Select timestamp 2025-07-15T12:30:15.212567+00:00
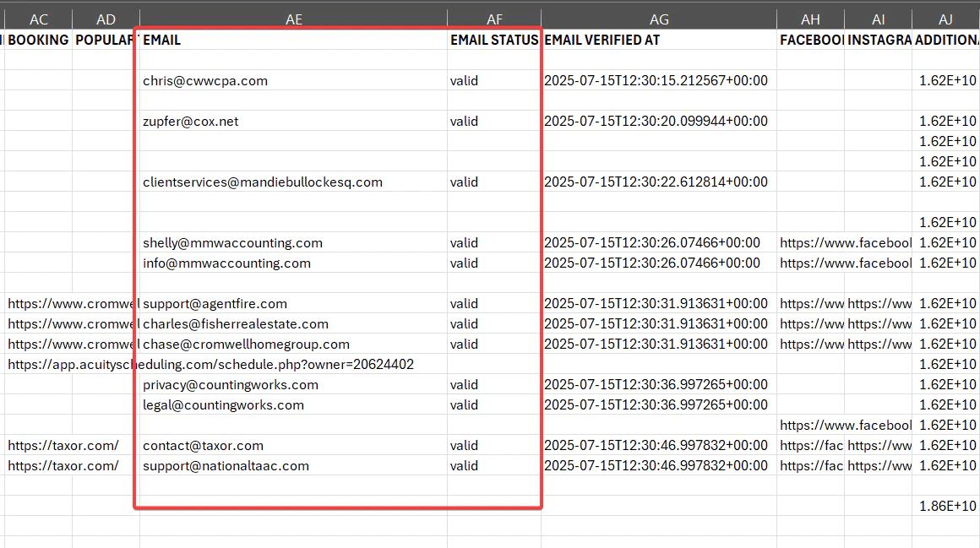 (x=659, y=80)
